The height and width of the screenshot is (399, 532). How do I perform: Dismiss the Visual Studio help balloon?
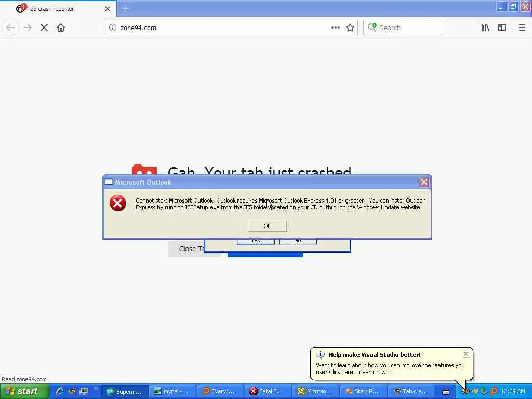(466, 354)
